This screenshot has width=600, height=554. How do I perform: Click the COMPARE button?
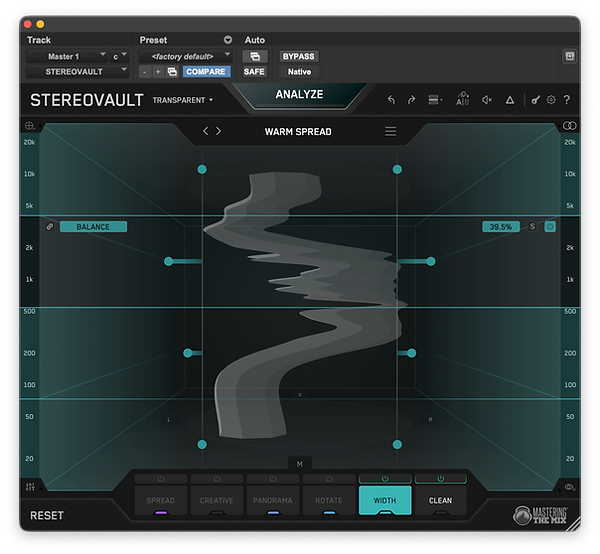[x=206, y=72]
